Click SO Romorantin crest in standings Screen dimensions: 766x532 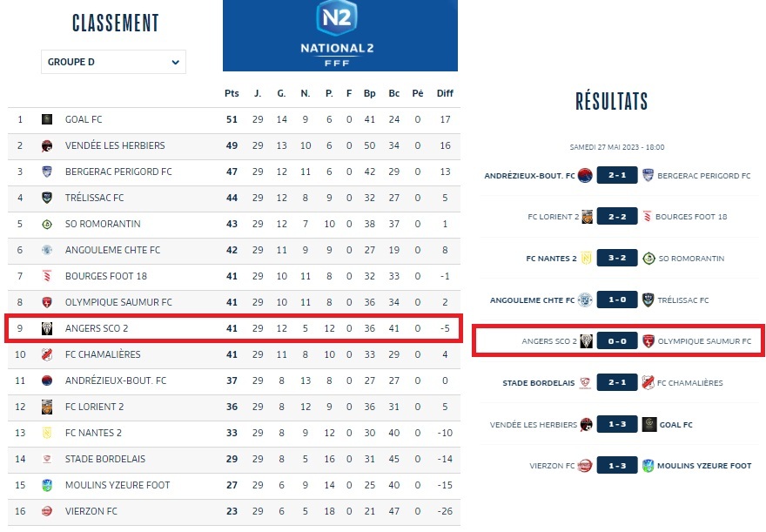coord(47,224)
